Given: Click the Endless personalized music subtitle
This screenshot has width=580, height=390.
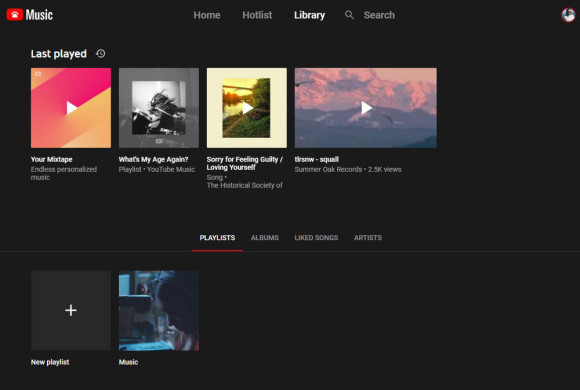Looking at the screenshot, I should pyautogui.click(x=64, y=173).
